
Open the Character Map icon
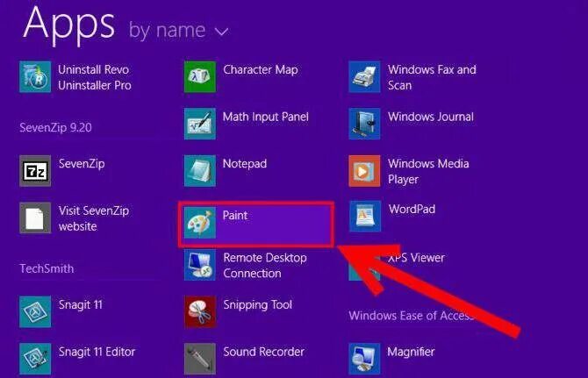[200, 77]
